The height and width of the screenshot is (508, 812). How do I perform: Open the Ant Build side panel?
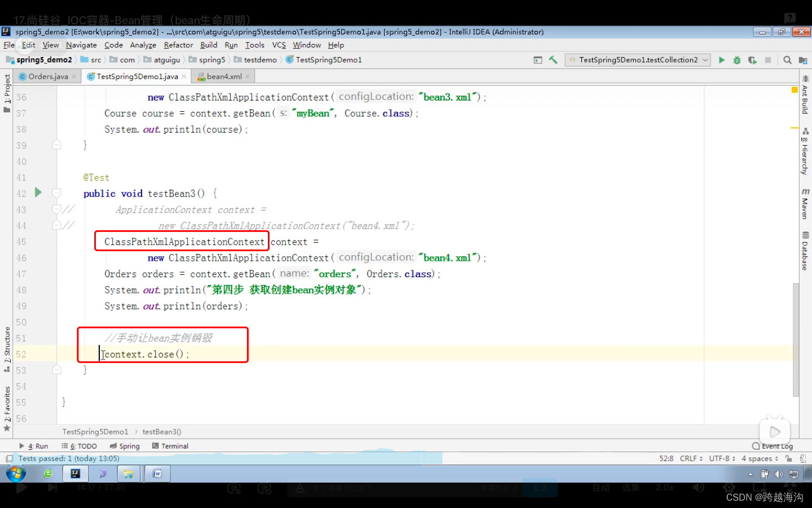[x=805, y=94]
